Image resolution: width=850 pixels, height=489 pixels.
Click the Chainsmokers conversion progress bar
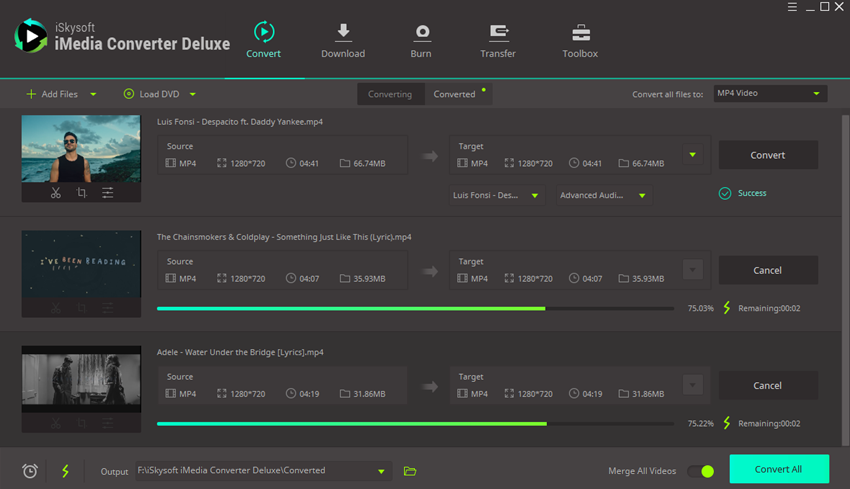[x=415, y=308]
